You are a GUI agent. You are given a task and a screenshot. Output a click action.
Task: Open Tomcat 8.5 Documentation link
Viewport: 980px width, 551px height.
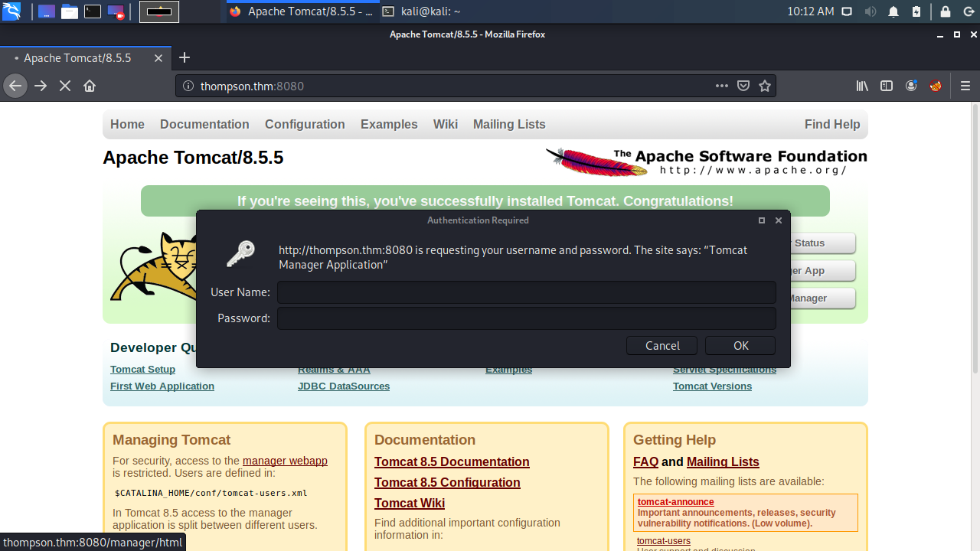coord(452,462)
